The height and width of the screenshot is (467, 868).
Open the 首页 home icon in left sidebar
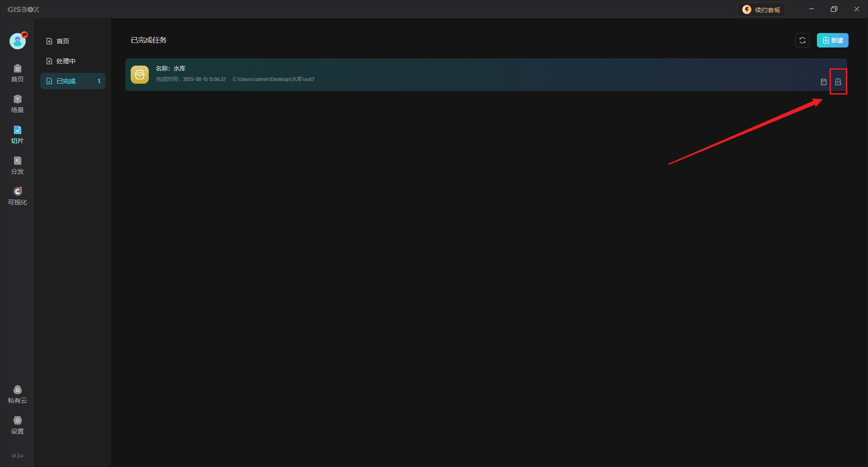click(x=17, y=73)
